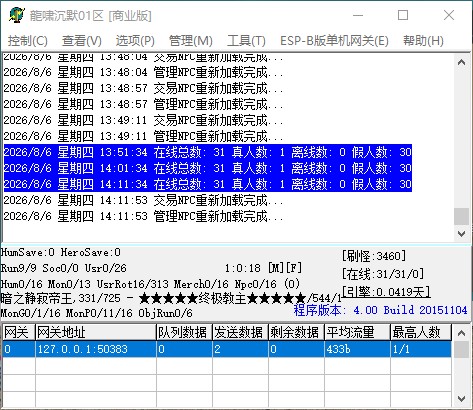Click the gateway table scroll up arrow

[461, 333]
